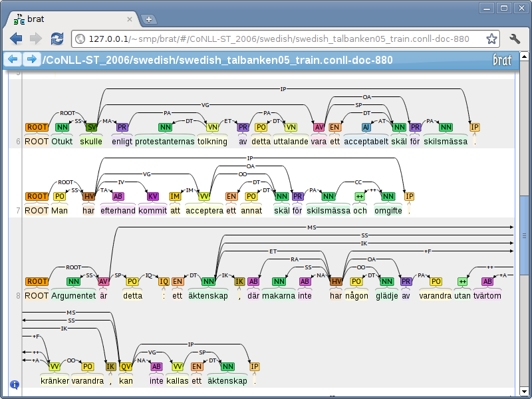The width and height of the screenshot is (532, 399).
Task: Click the document path in the brat header
Action: [217, 60]
